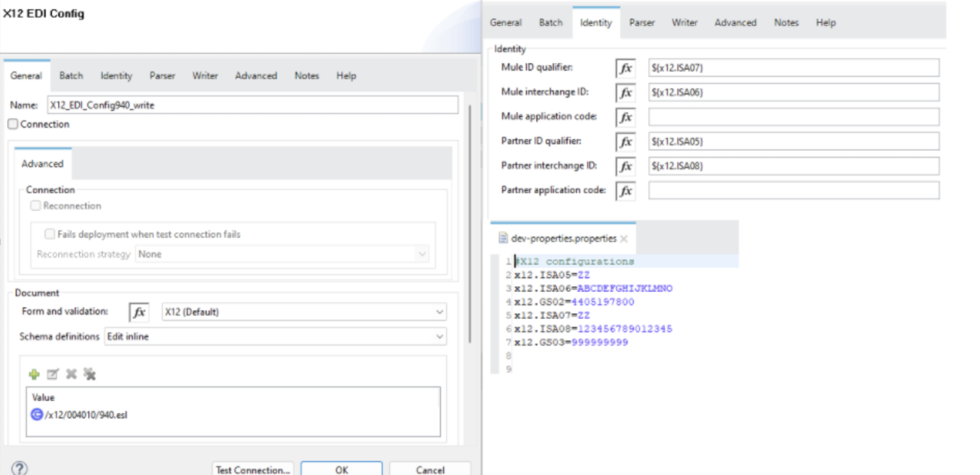The image size is (980, 475).
Task: Click the fx button for Partner application code
Action: pos(625,191)
